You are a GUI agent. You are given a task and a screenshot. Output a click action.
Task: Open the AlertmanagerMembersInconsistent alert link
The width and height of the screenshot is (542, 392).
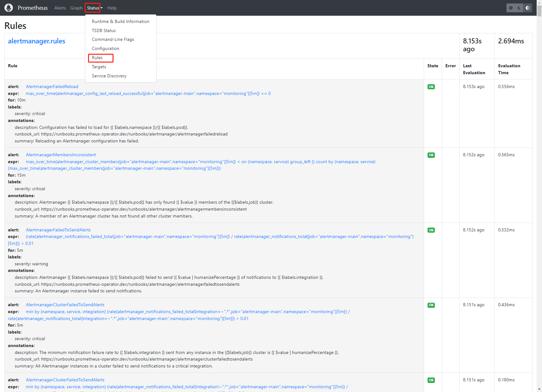click(x=61, y=155)
